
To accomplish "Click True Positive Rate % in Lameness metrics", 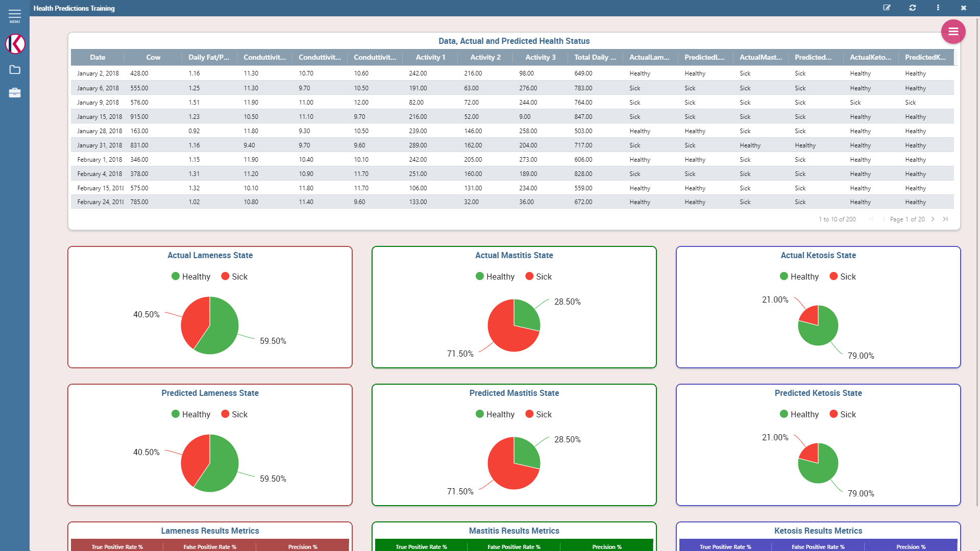I will point(117,546).
